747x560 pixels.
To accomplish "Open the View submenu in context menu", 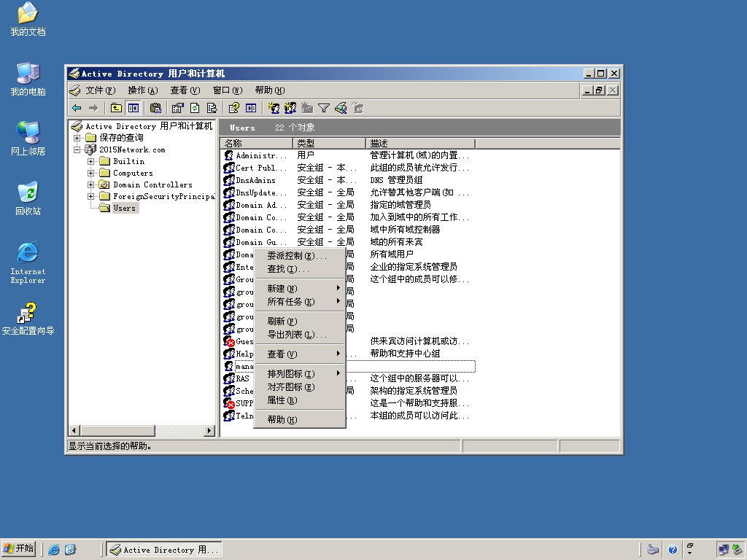I will (x=300, y=354).
